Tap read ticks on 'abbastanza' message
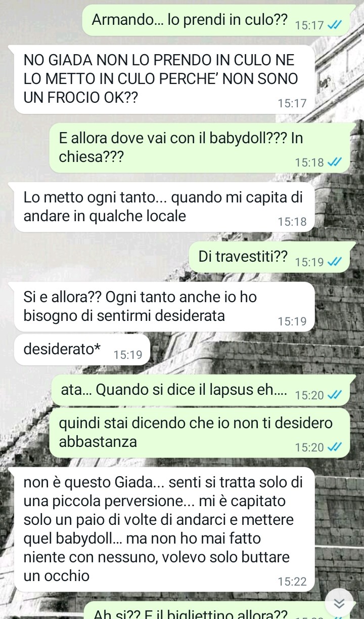Viewport: 364px width, 619px height. pos(334,447)
